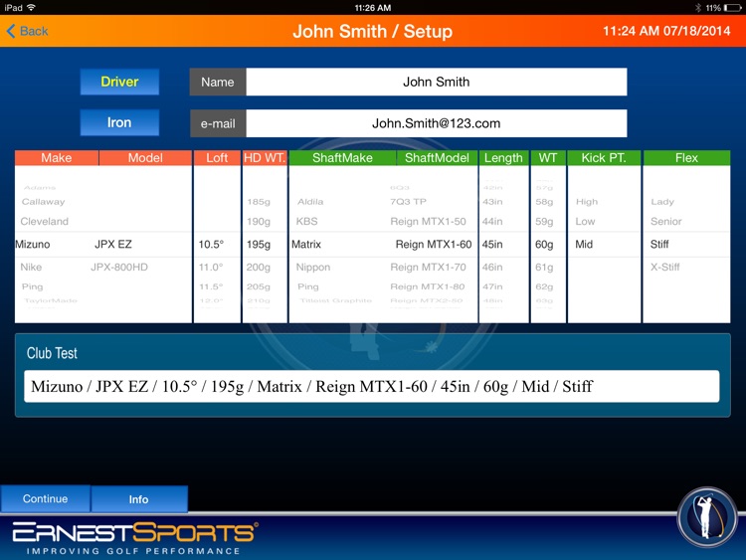Tap the Length column header
The image size is (746, 560).
click(503, 158)
